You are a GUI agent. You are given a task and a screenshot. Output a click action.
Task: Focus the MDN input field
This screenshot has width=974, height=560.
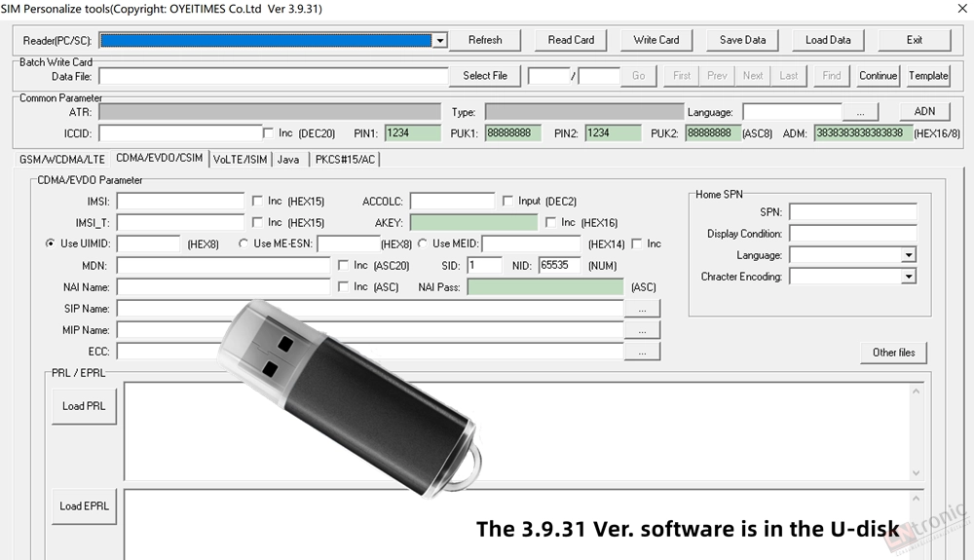[223, 266]
